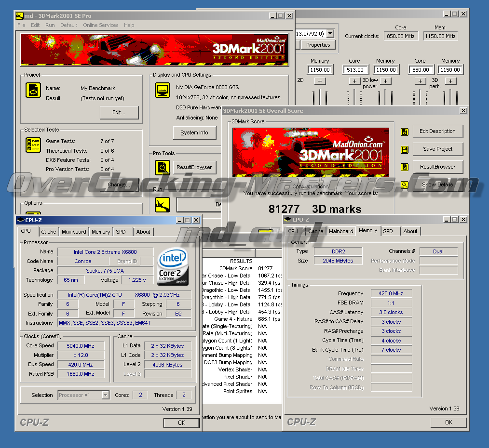This screenshot has width=489, height=448.
Task: Switch to Cache tab in left CPU-Z
Action: pyautogui.click(x=48, y=232)
